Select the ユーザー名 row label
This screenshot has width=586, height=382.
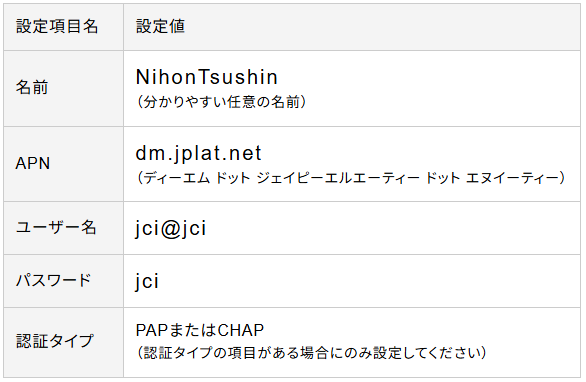(56, 227)
